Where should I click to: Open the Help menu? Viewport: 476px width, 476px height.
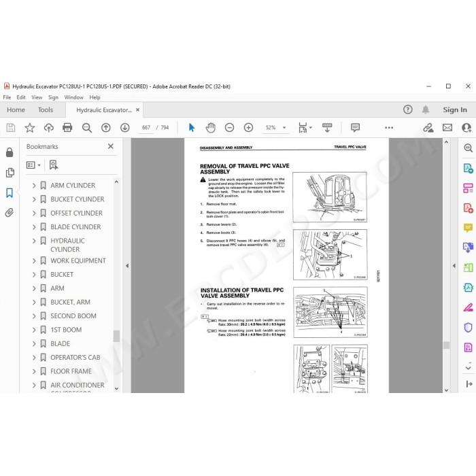pos(95,97)
